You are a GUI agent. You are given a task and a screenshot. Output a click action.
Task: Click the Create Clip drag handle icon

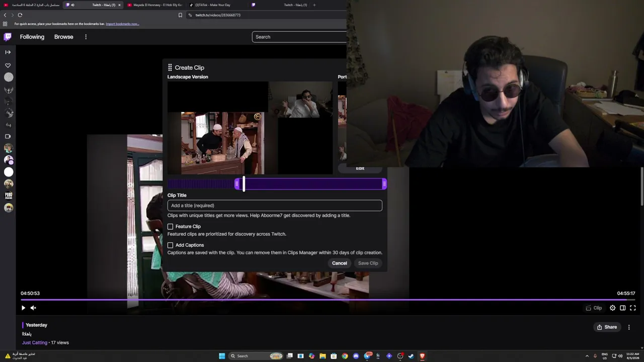coord(170,67)
